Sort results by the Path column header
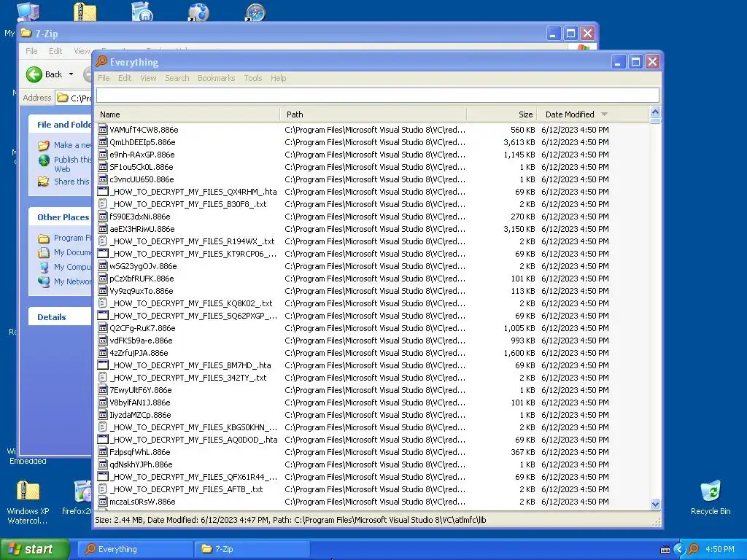Viewport: 747px width, 560px height. (x=373, y=114)
